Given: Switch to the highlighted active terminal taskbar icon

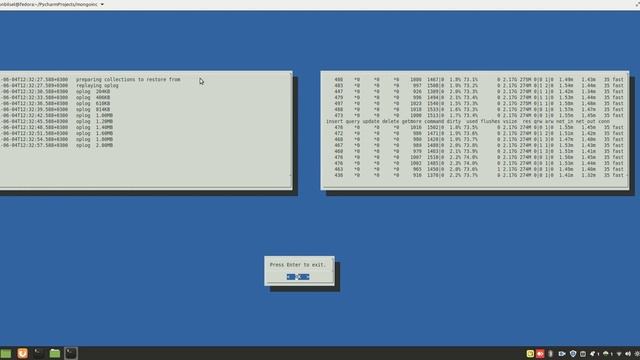Looking at the screenshot, I should click(x=71, y=353).
